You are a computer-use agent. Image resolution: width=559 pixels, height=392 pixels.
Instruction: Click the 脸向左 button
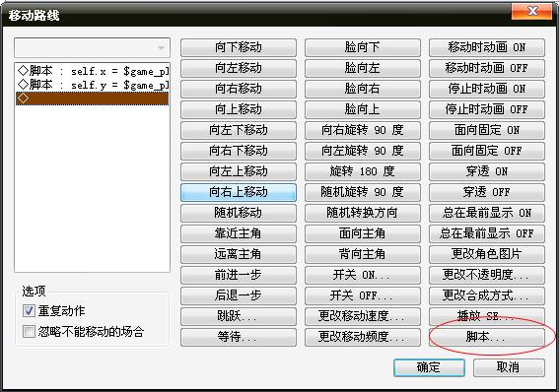pyautogui.click(x=363, y=68)
